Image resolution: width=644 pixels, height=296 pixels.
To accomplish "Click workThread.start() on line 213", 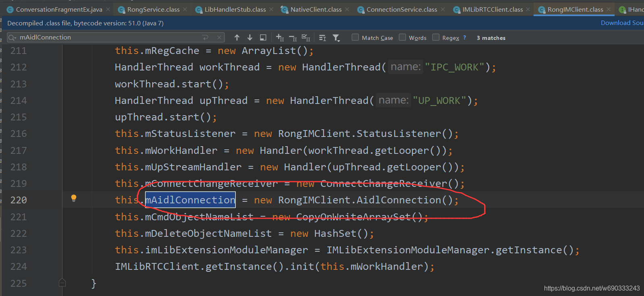I will pos(169,84).
